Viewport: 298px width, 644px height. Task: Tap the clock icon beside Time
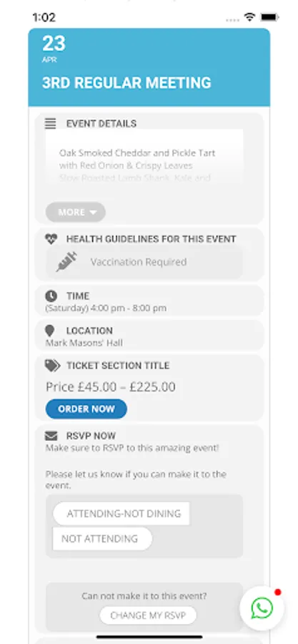pyautogui.click(x=51, y=296)
